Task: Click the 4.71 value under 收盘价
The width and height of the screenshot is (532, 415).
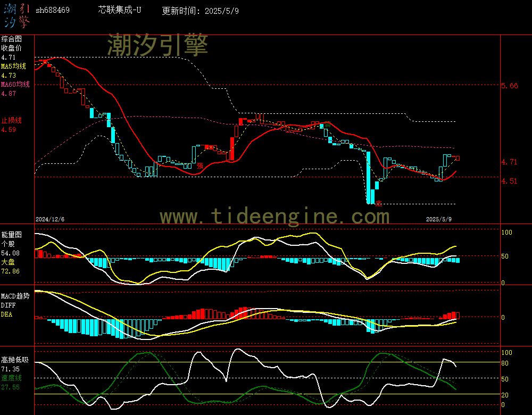Action: [x=8, y=57]
